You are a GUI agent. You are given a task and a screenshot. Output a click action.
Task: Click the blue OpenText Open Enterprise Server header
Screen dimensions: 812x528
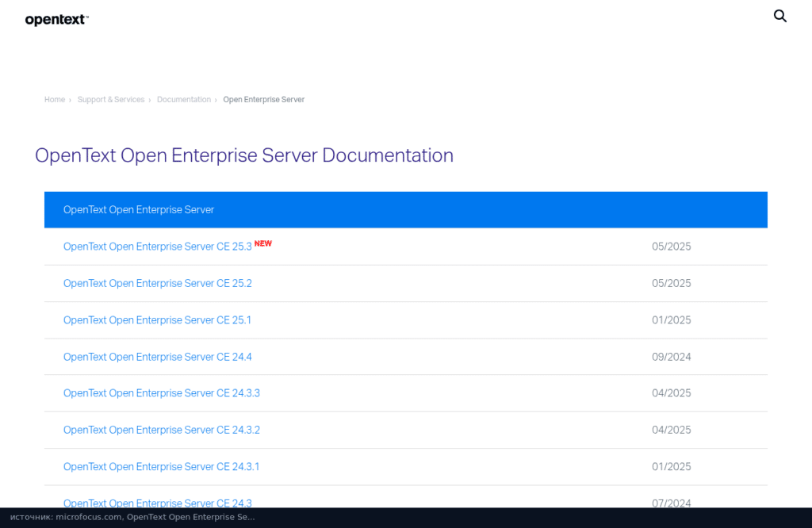point(405,209)
